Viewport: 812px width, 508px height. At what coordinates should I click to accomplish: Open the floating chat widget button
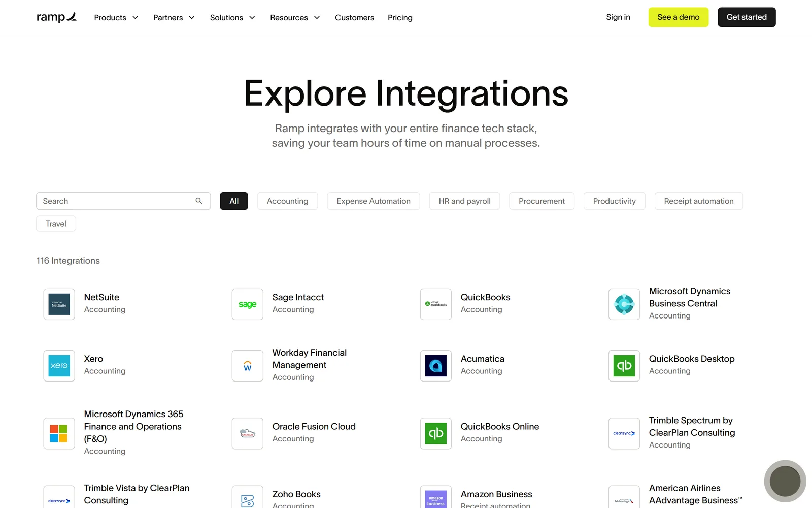pyautogui.click(x=785, y=481)
